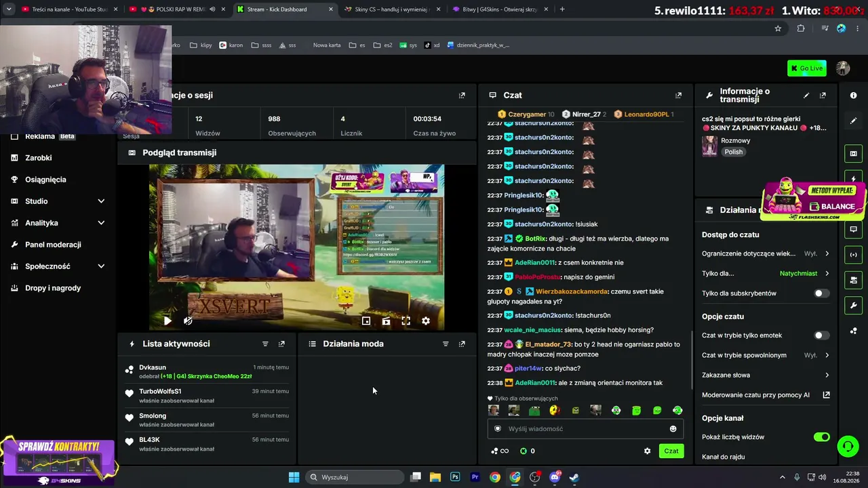
Task: Open the green support headset button
Action: pyautogui.click(x=848, y=446)
